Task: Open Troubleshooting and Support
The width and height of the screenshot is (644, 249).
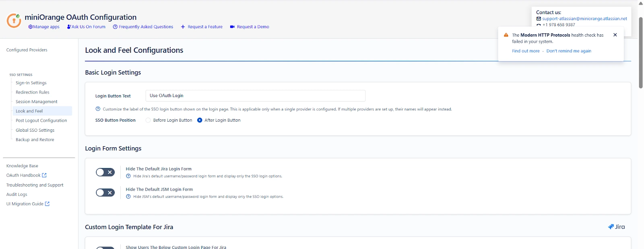Action: coord(35,185)
